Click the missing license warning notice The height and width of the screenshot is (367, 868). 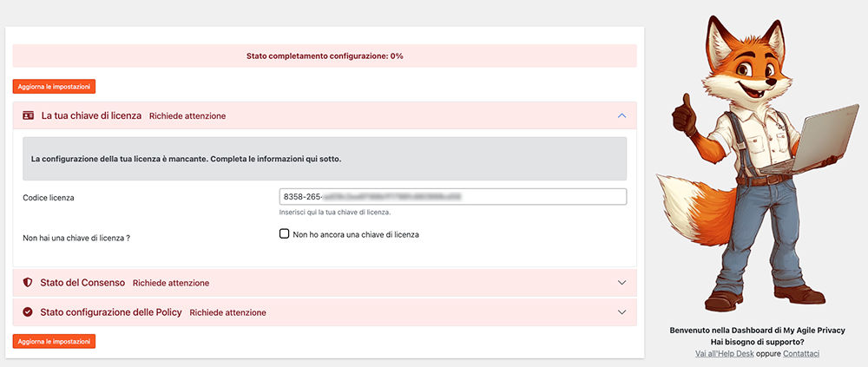point(325,160)
